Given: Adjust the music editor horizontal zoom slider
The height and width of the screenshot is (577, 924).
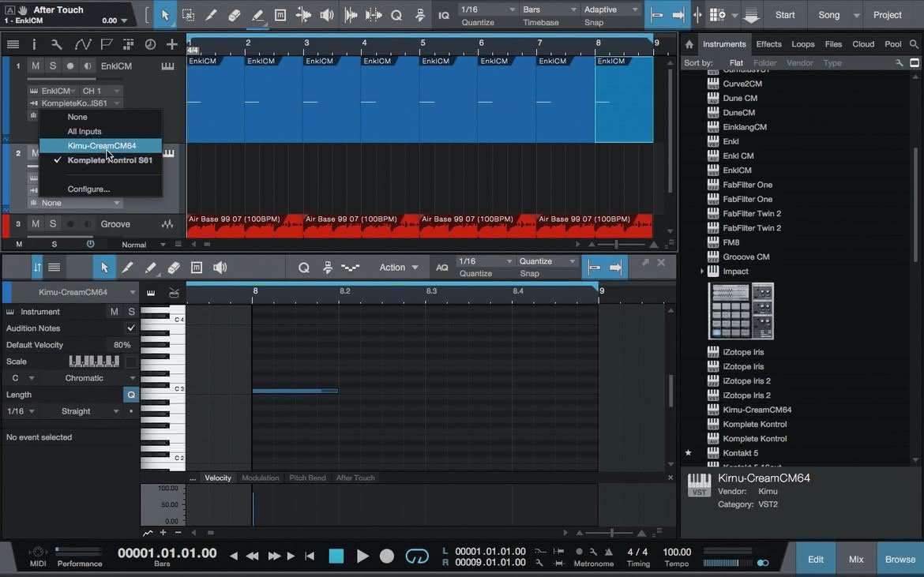Looking at the screenshot, I should tap(613, 533).
